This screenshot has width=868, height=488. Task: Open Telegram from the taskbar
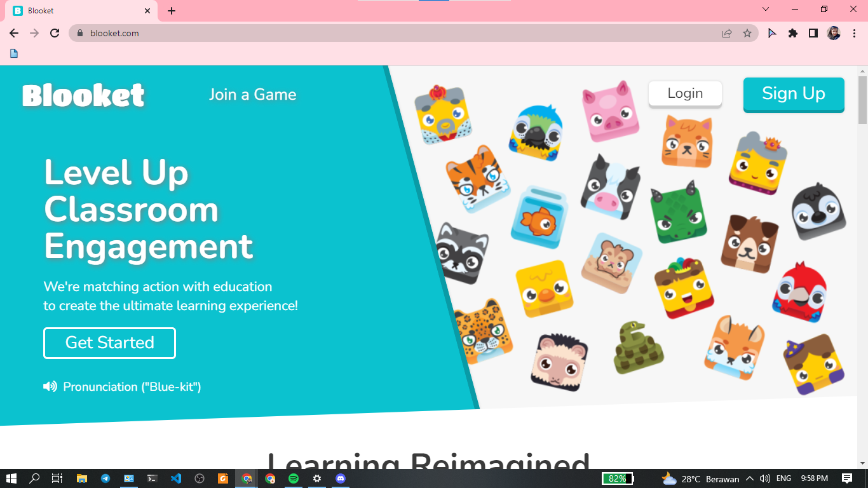(x=105, y=478)
